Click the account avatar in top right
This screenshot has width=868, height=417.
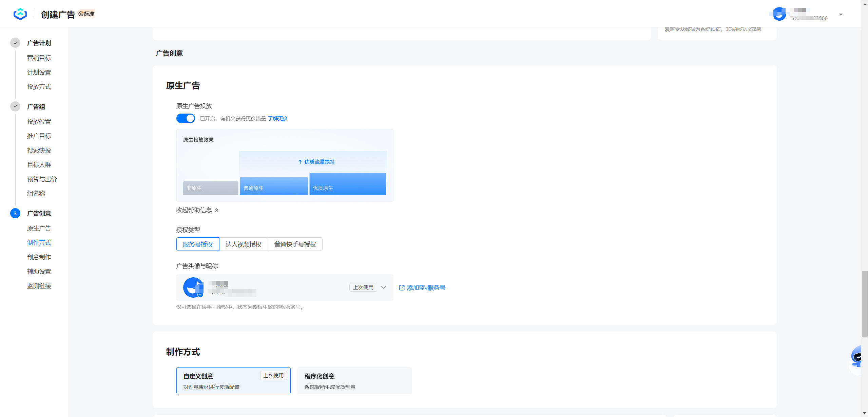(779, 14)
